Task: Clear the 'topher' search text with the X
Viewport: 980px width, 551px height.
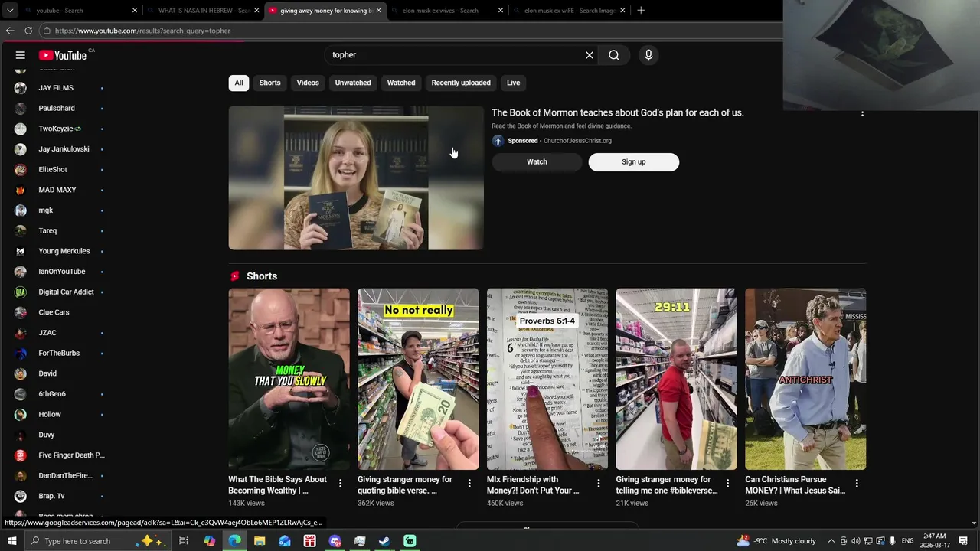Action: point(590,55)
